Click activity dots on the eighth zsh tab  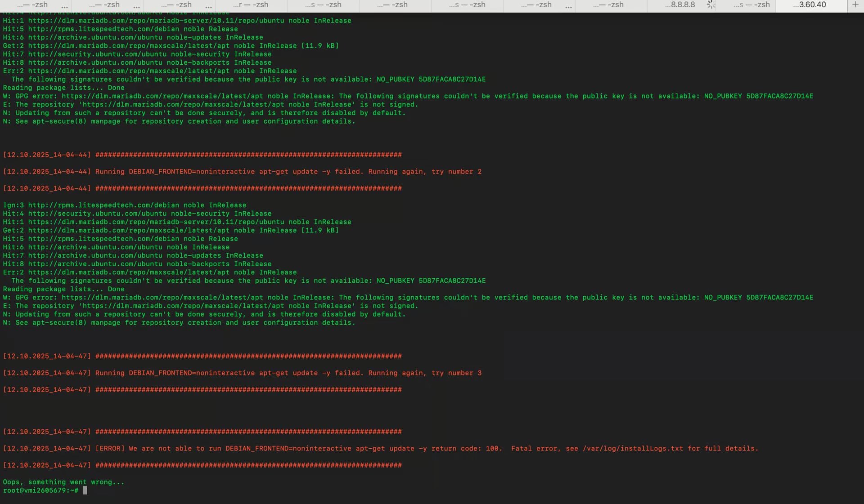pyautogui.click(x=568, y=7)
